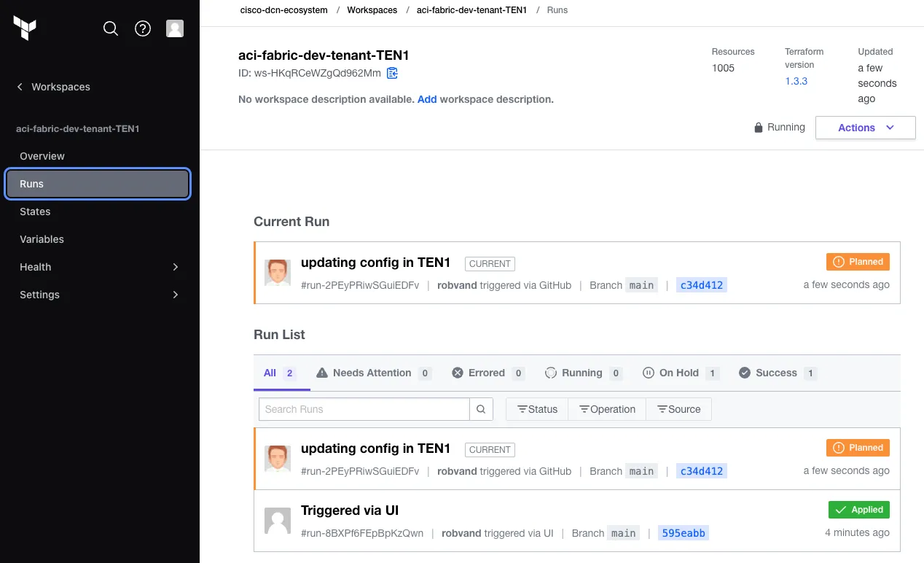Click the Terraform version 1.3.3 link

pyautogui.click(x=796, y=81)
